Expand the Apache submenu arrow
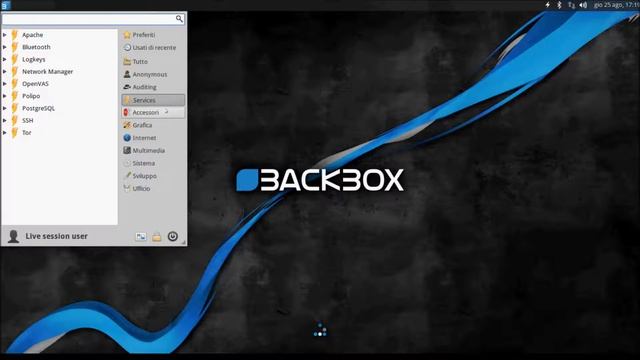The width and height of the screenshot is (640, 360). pos(4,35)
